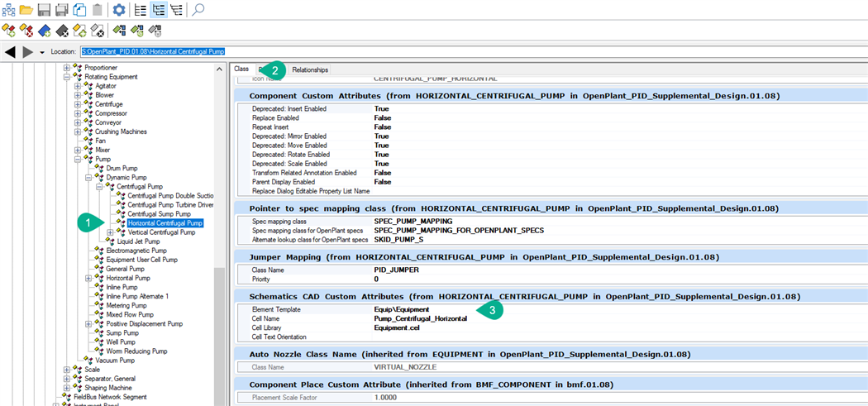Save the schema with the single floppy disk icon
This screenshot has width=868, height=406.
pyautogui.click(x=45, y=9)
